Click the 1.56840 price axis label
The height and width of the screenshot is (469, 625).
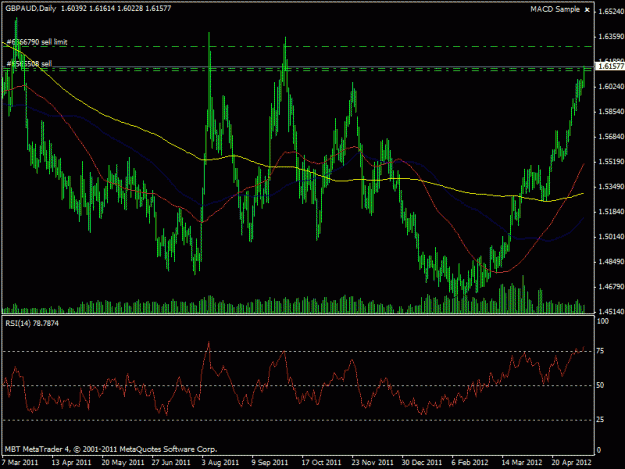tap(611, 137)
